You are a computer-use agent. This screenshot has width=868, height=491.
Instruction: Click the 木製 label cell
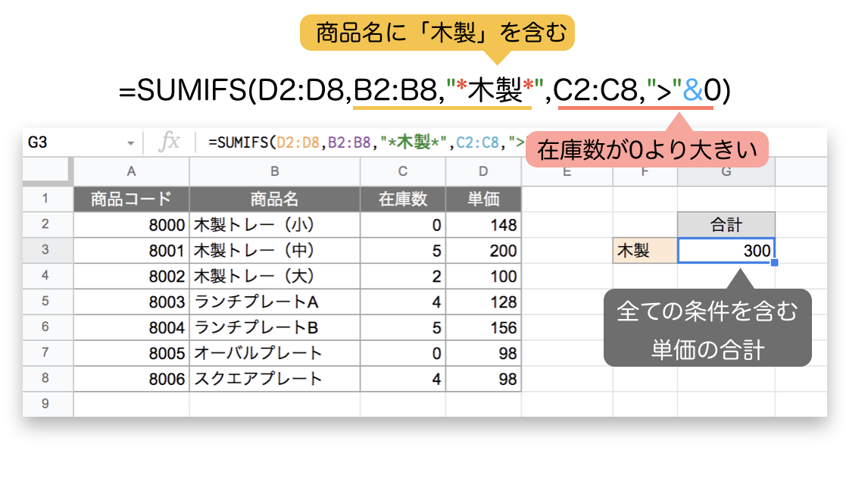645,250
